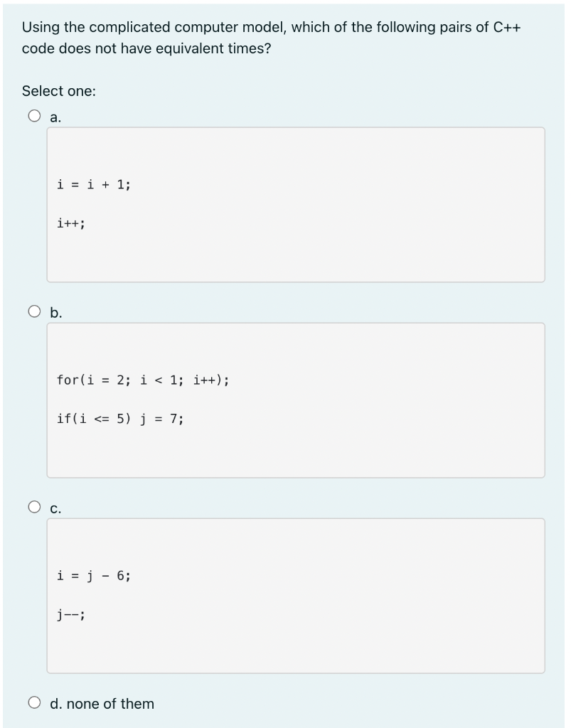Click the 'Select one:' label

click(x=58, y=90)
